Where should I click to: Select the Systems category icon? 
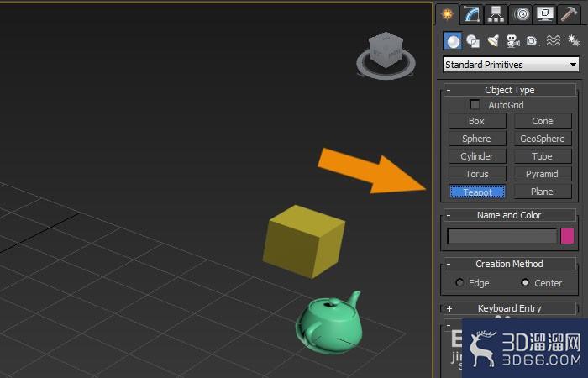pyautogui.click(x=574, y=41)
